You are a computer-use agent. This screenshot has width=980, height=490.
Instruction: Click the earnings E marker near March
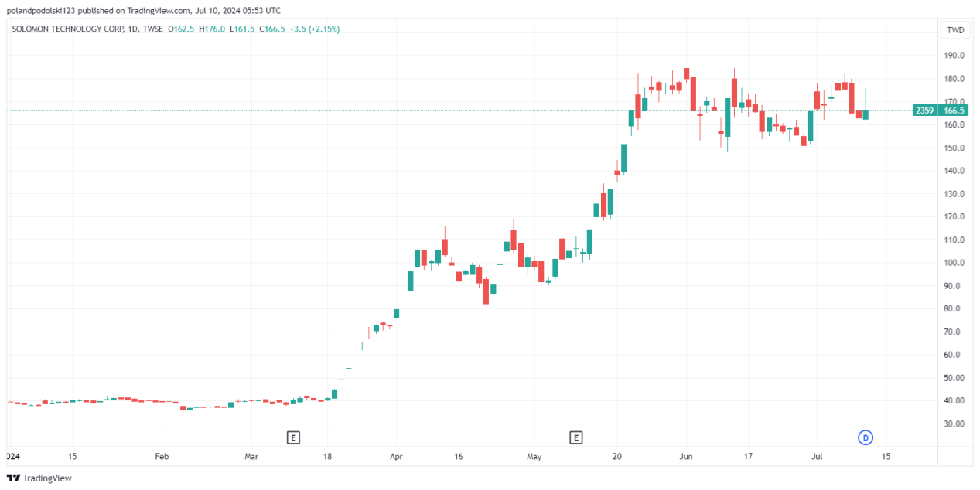click(x=292, y=438)
